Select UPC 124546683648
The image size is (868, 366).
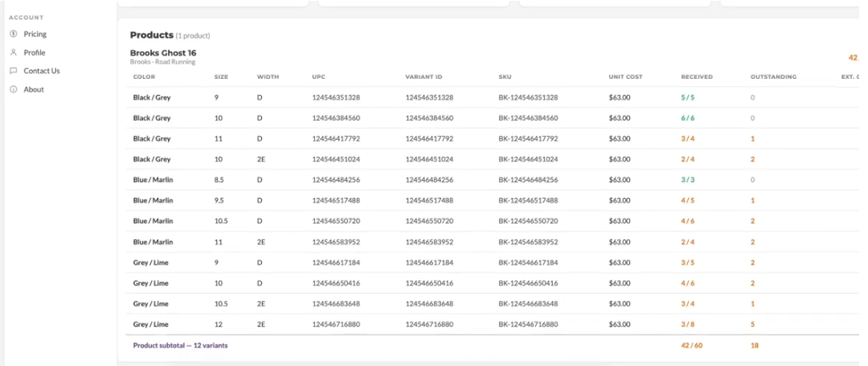[336, 303]
